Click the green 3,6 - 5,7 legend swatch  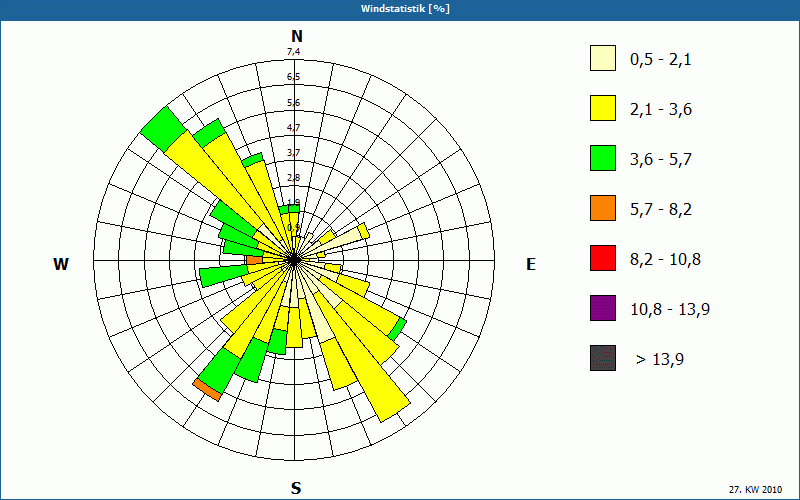point(603,158)
